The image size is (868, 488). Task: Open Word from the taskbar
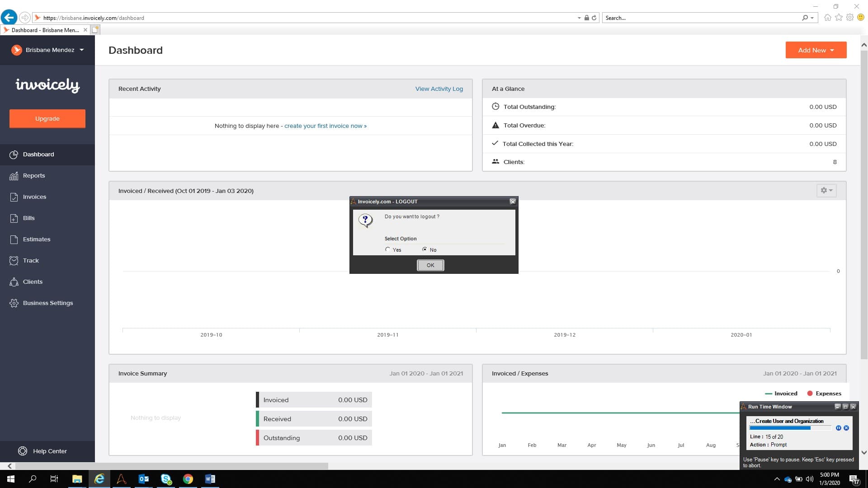pos(210,479)
